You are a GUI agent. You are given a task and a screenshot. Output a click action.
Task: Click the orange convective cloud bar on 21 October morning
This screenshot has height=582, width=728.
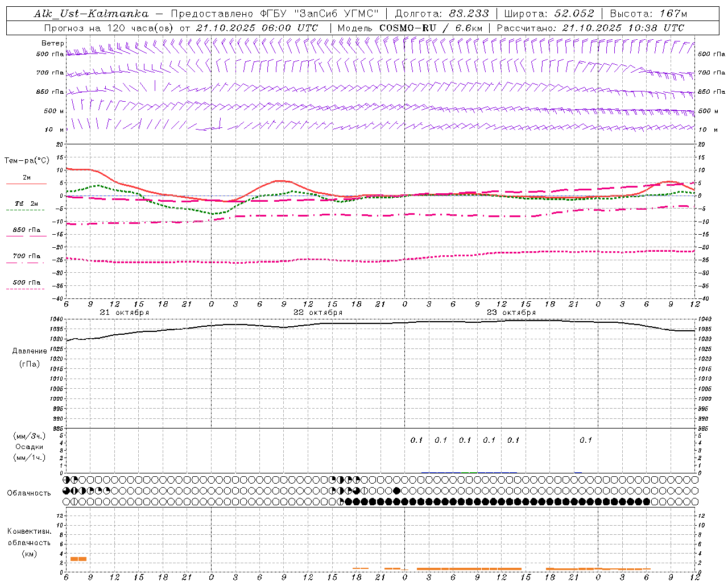[x=78, y=559]
